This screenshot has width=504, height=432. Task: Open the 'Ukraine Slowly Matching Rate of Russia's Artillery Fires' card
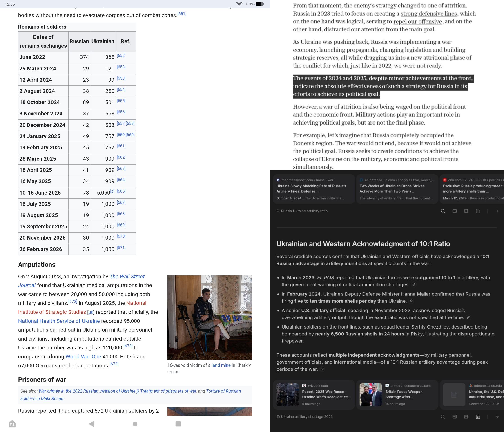314,189
